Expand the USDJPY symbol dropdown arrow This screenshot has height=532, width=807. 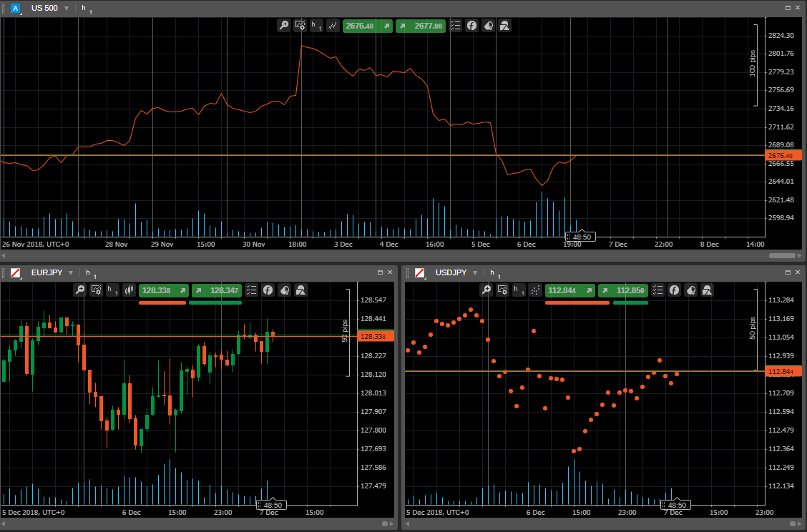(475, 272)
